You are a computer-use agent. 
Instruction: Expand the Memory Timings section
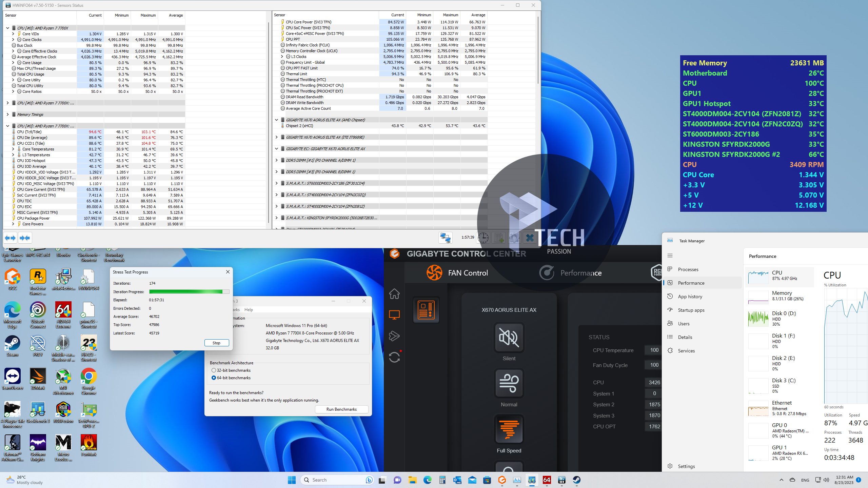(x=7, y=115)
